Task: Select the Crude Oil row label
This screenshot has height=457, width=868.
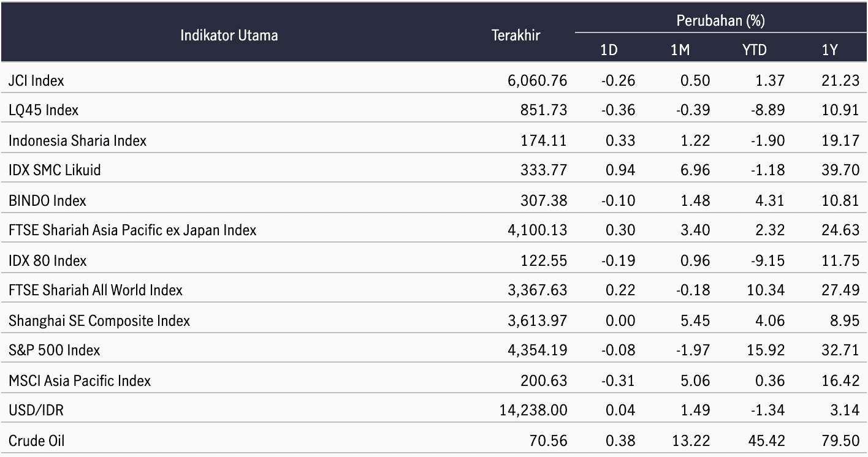Action: point(37,440)
